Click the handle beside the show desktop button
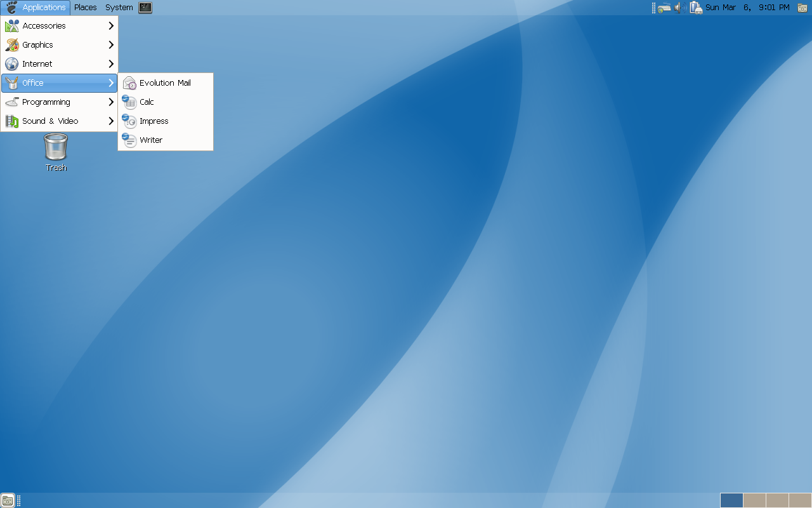This screenshot has height=508, width=812. [x=19, y=500]
